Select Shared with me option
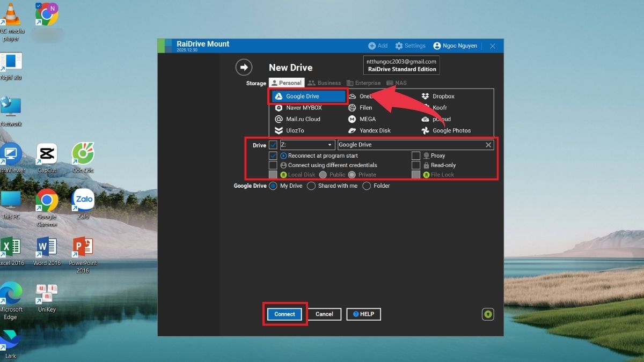 [x=311, y=186]
